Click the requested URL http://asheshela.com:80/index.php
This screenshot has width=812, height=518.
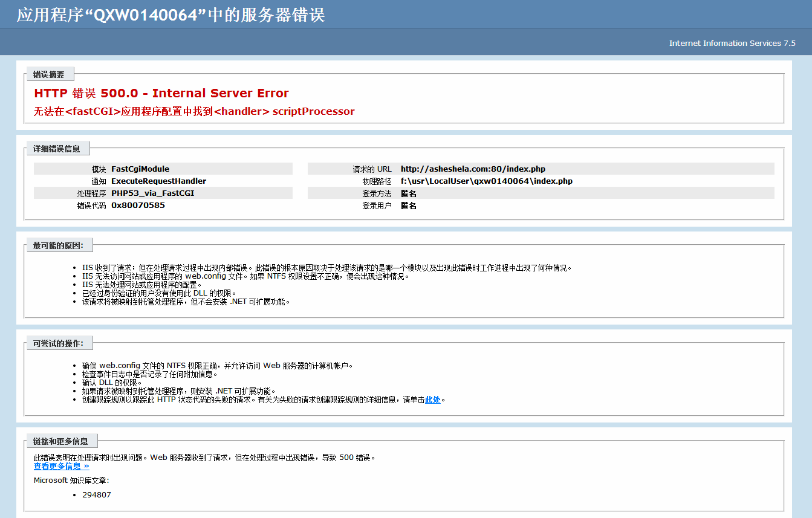473,169
